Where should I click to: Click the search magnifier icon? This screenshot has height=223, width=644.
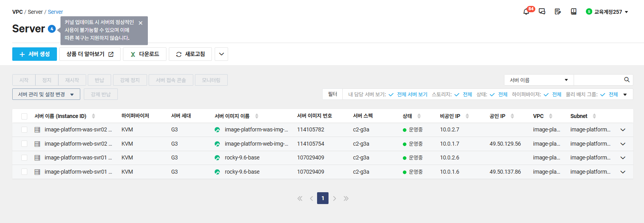click(627, 80)
